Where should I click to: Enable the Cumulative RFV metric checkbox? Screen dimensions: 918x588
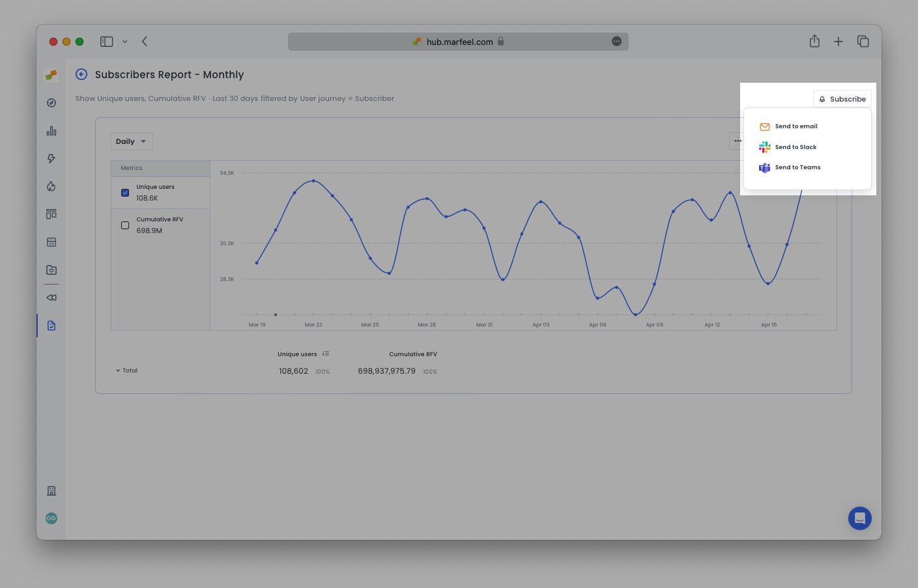tap(124, 225)
